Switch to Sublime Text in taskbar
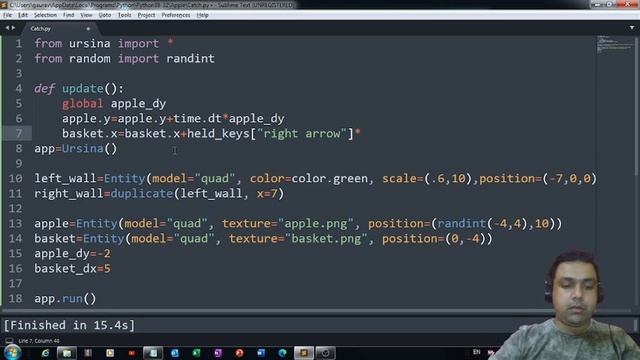 point(304,353)
